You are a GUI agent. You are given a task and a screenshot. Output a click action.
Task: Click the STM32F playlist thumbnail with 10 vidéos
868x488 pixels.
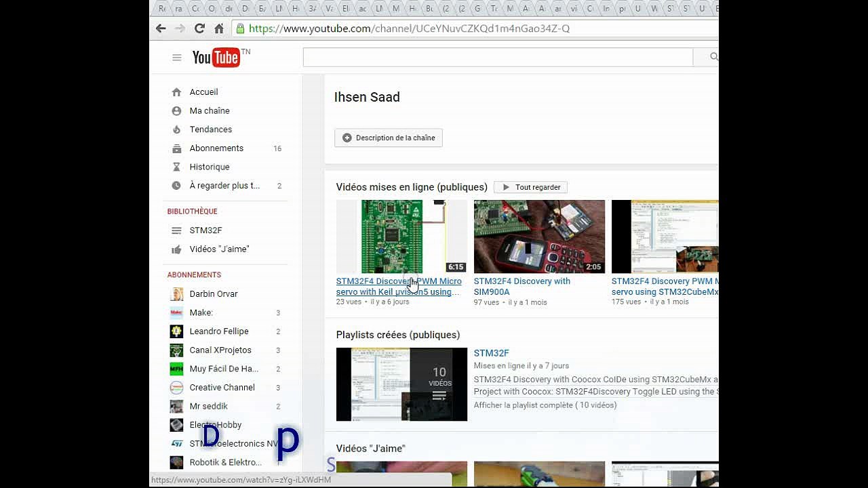(x=401, y=384)
